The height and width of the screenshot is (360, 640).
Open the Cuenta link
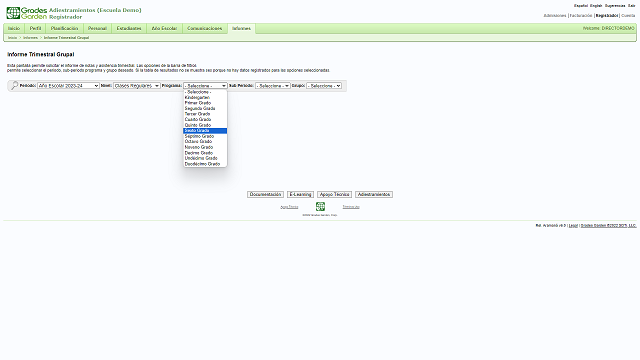[628, 16]
